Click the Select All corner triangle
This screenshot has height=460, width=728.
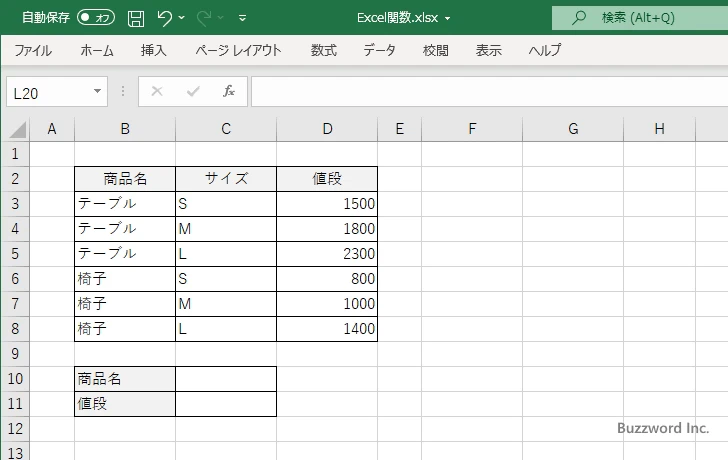(17, 130)
